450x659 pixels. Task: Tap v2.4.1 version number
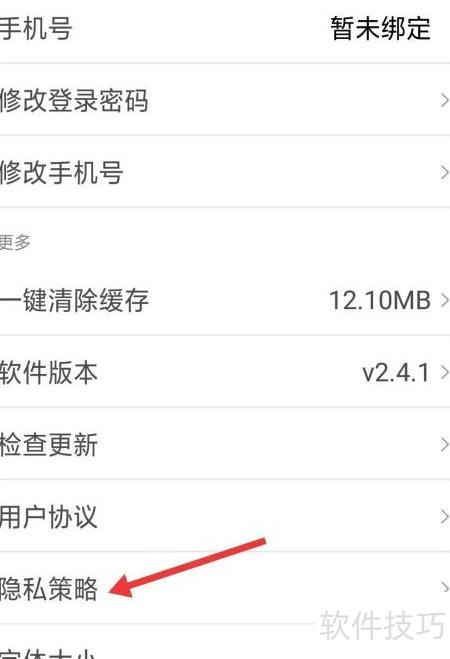396,373
